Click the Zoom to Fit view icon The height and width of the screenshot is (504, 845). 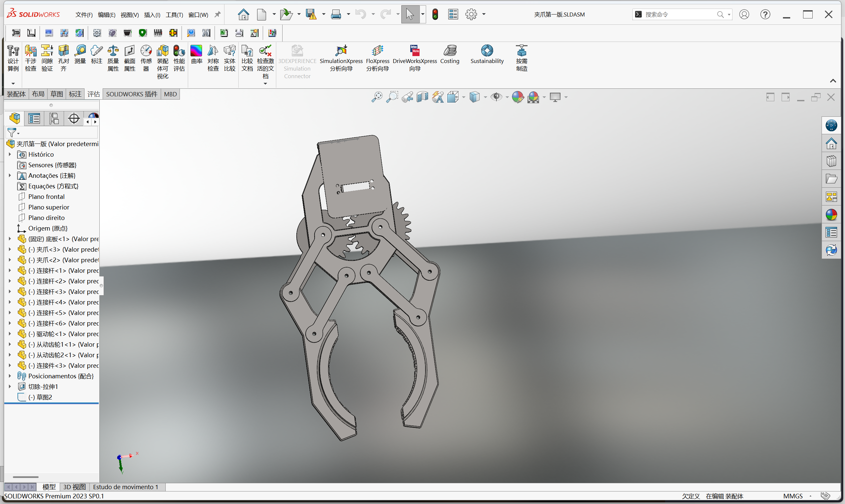tap(377, 97)
